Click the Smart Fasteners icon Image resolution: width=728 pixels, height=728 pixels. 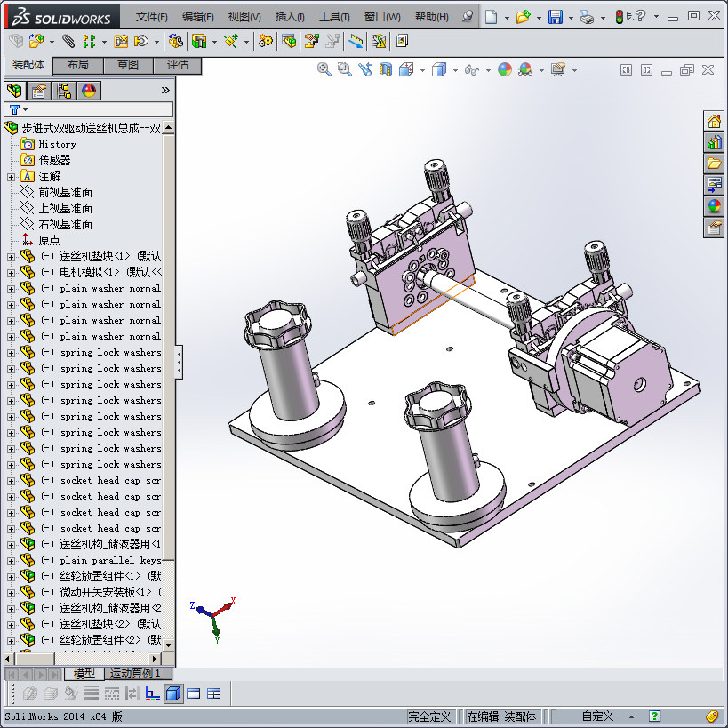(121, 41)
